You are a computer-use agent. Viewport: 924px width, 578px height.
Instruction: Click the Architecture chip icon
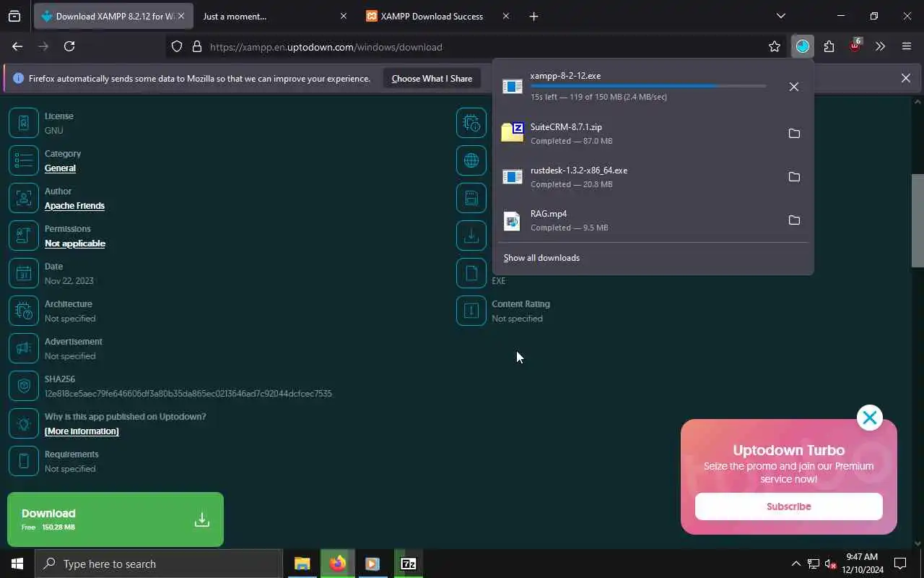click(24, 311)
